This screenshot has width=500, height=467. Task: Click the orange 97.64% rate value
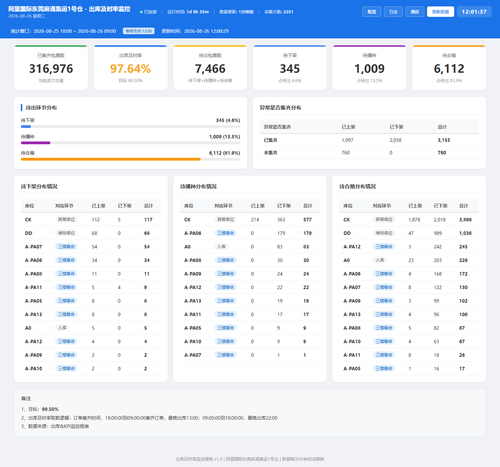(x=130, y=69)
